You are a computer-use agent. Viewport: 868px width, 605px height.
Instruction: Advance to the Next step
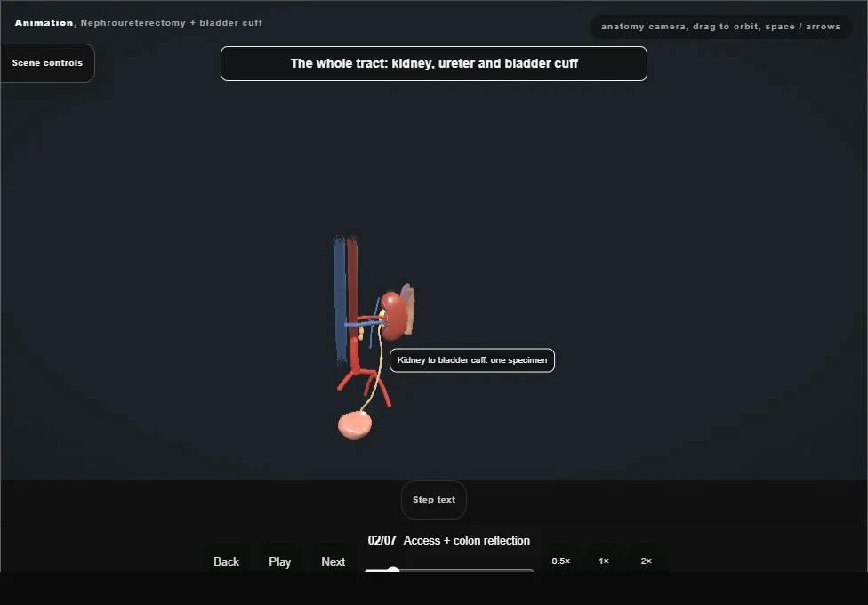[334, 561]
